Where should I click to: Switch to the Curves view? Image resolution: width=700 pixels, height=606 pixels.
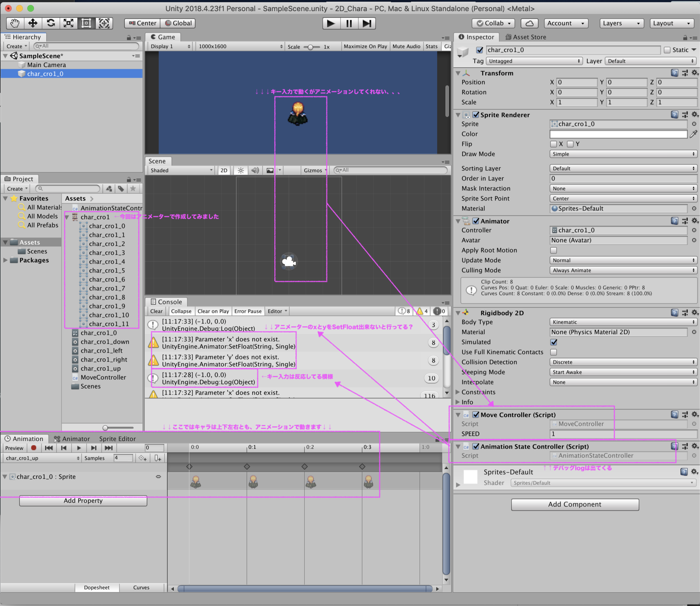(141, 587)
